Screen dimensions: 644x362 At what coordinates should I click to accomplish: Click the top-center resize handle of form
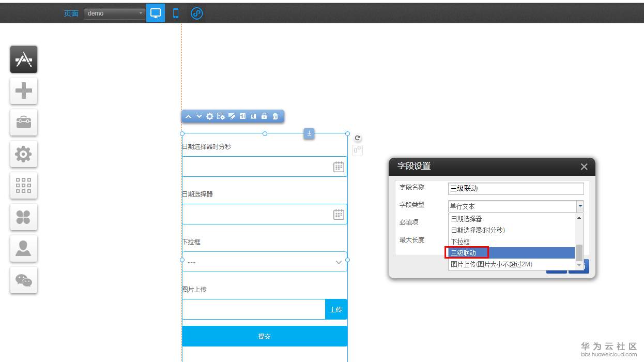click(265, 133)
